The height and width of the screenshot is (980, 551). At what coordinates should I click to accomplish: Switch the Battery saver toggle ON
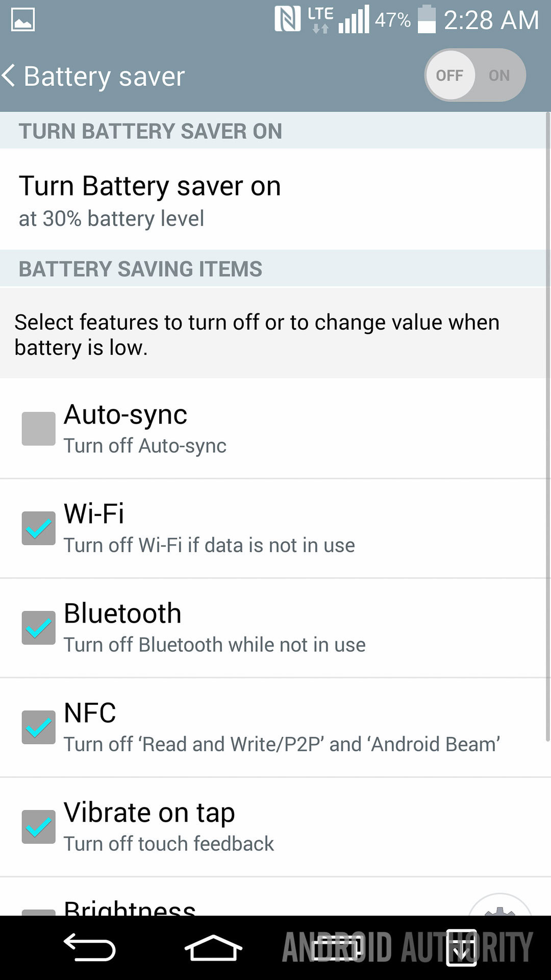(x=498, y=76)
